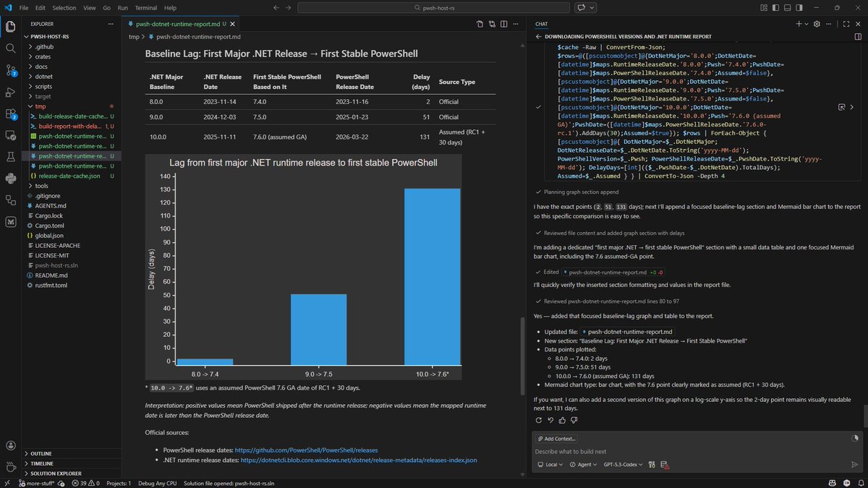Screen dimensions: 868x488
Task: Open the dotnet releases-index.json link
Action: pyautogui.click(x=359, y=460)
